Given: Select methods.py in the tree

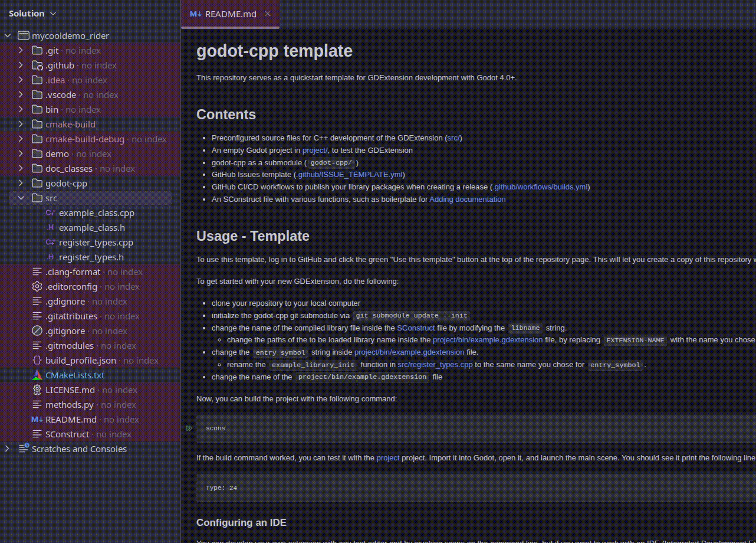Looking at the screenshot, I should (x=70, y=405).
